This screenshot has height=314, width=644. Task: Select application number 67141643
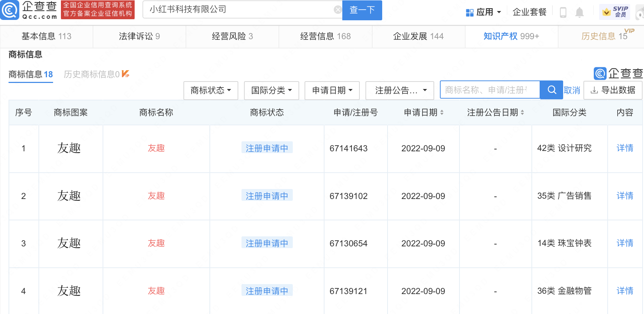pyautogui.click(x=348, y=148)
